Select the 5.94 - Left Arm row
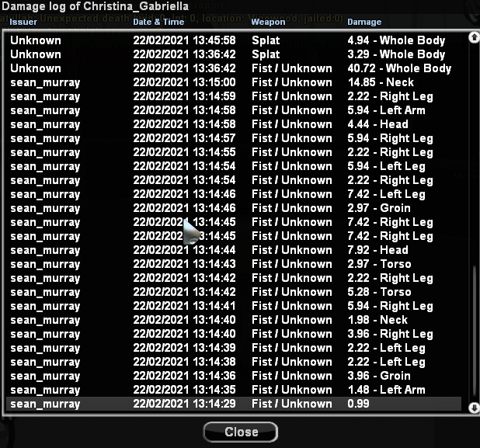The image size is (480, 448). (234, 110)
